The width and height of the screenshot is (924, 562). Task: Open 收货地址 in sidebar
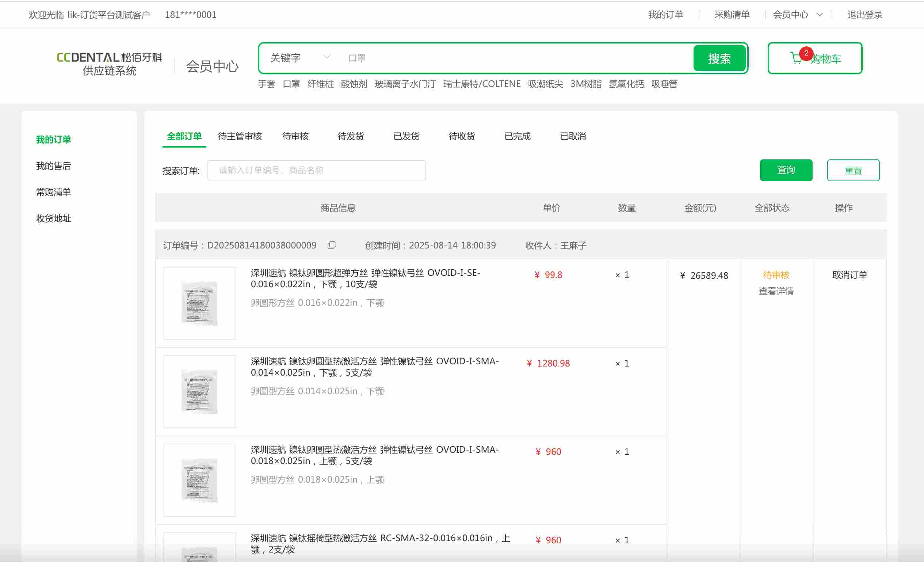click(54, 219)
